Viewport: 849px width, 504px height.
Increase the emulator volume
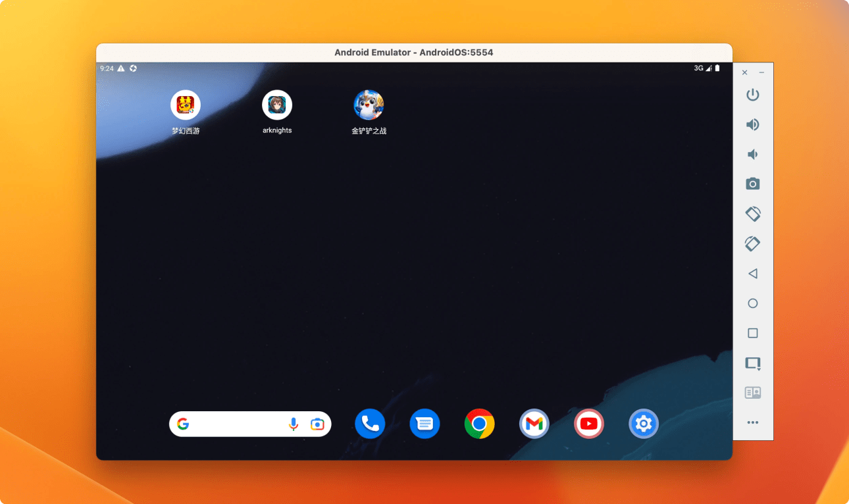[x=753, y=125]
